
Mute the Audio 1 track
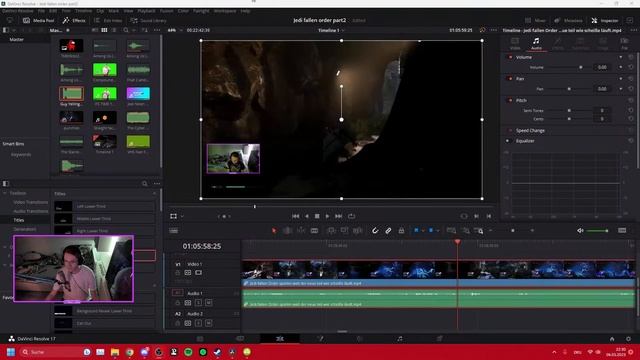(209, 303)
